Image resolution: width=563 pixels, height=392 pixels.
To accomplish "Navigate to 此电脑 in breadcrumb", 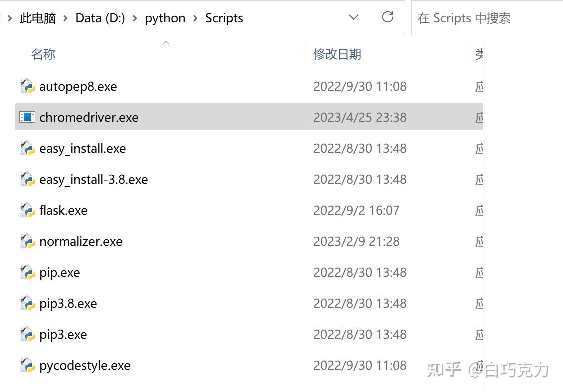I will (x=37, y=18).
